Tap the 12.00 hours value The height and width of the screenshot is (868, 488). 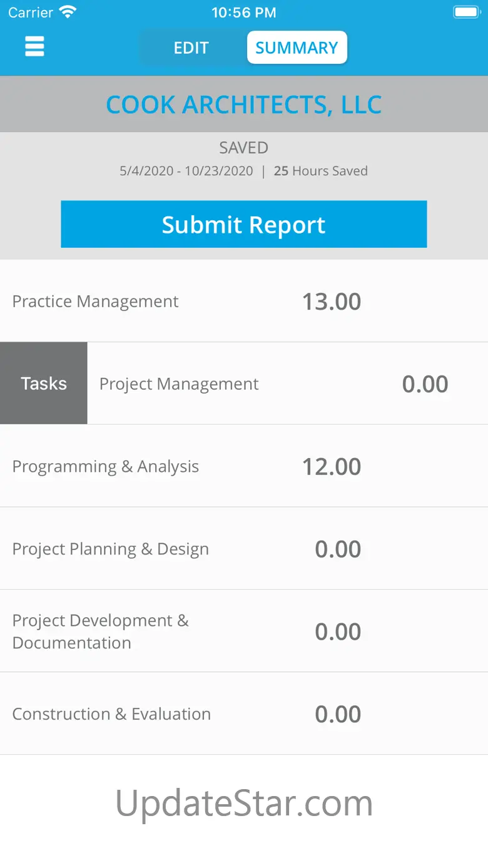(x=332, y=467)
